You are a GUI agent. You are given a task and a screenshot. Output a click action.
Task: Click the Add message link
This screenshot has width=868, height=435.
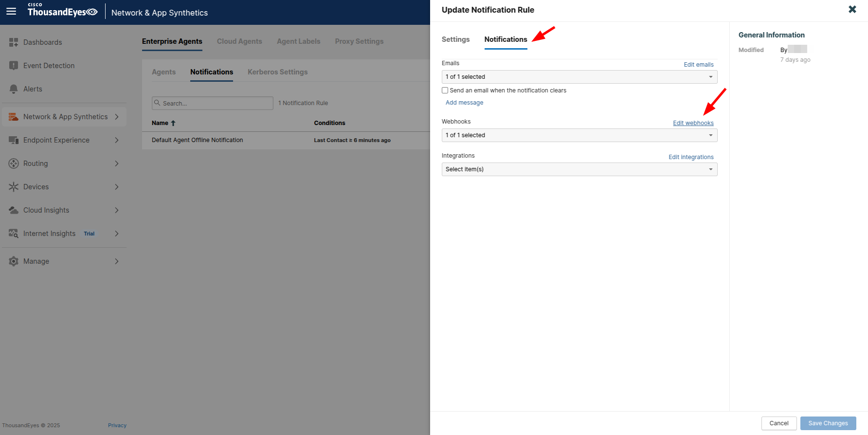465,103
